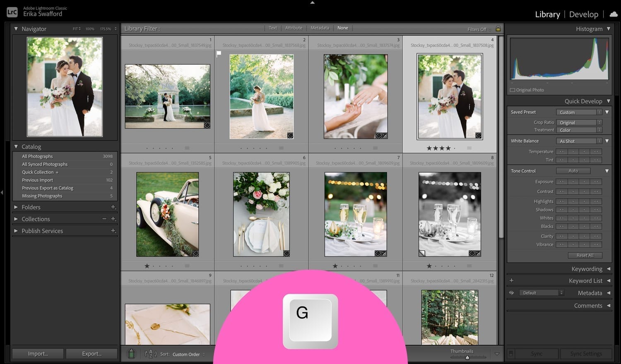The height and width of the screenshot is (364, 621).
Task: Click the Thumbnails size slider handle
Action: click(467, 357)
